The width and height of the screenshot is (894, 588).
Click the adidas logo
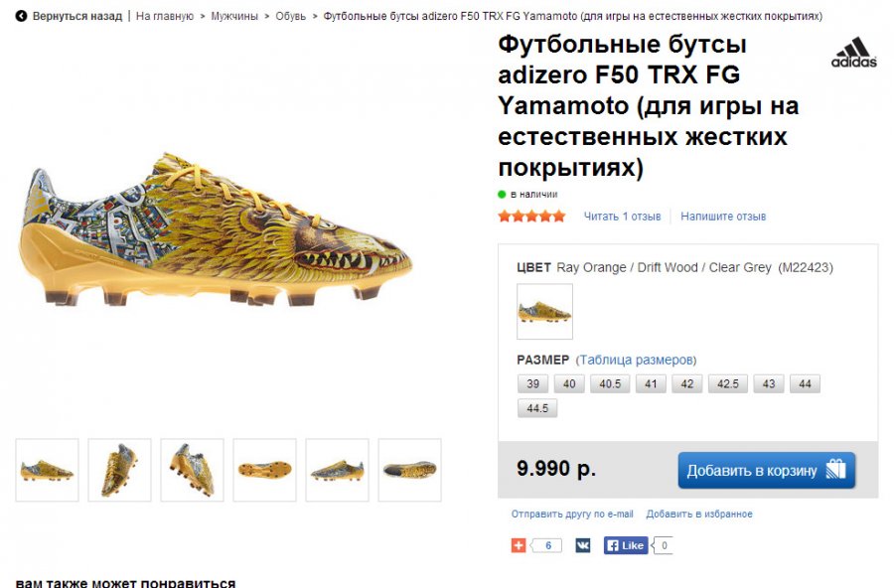tap(853, 54)
